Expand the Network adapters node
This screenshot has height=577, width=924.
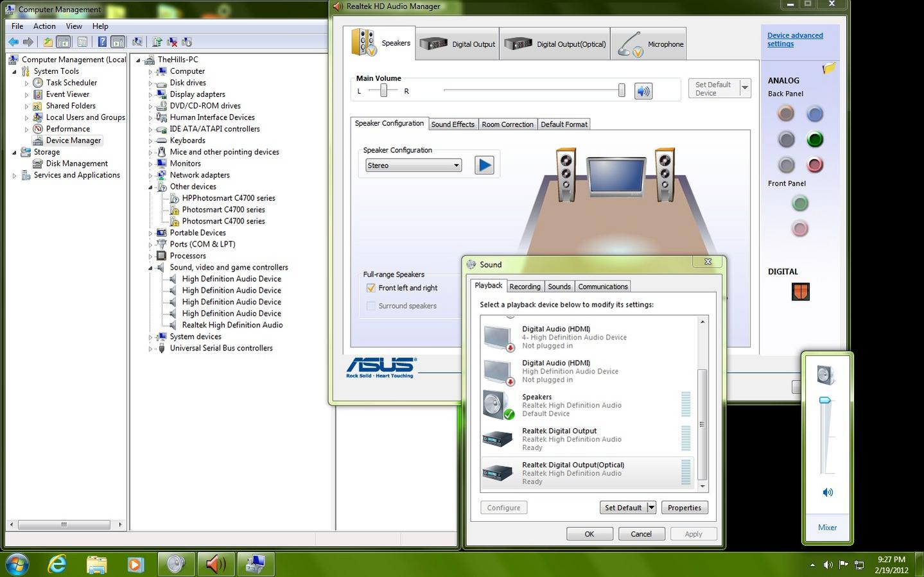(151, 175)
